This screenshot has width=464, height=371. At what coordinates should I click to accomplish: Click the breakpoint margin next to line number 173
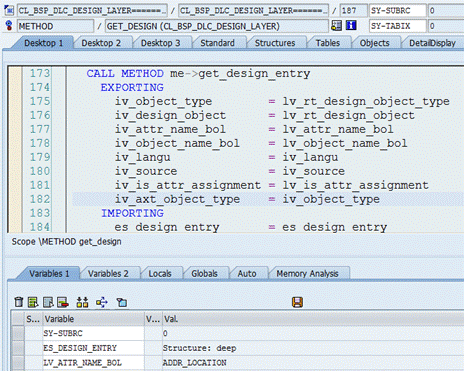[15, 73]
